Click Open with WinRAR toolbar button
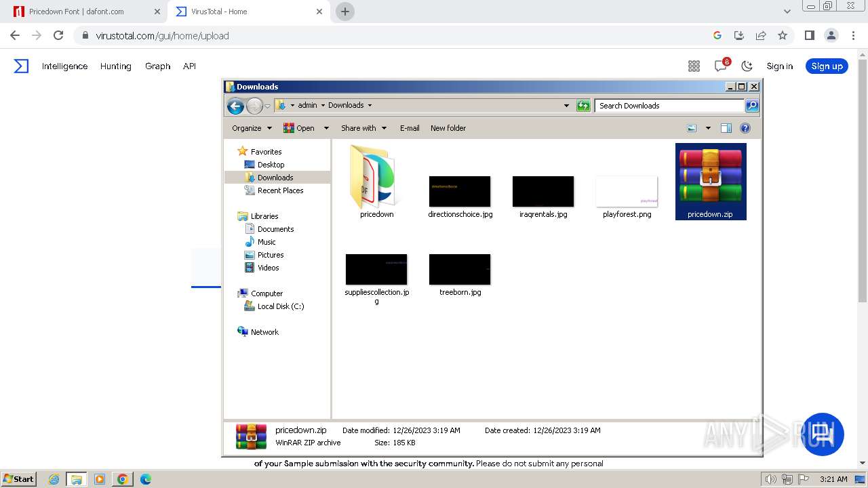 click(298, 128)
